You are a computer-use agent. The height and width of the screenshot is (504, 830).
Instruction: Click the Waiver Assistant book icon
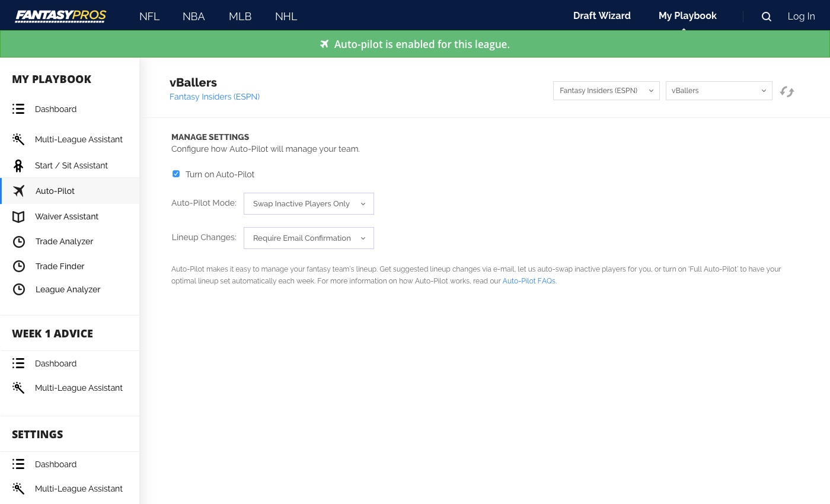pyautogui.click(x=18, y=216)
